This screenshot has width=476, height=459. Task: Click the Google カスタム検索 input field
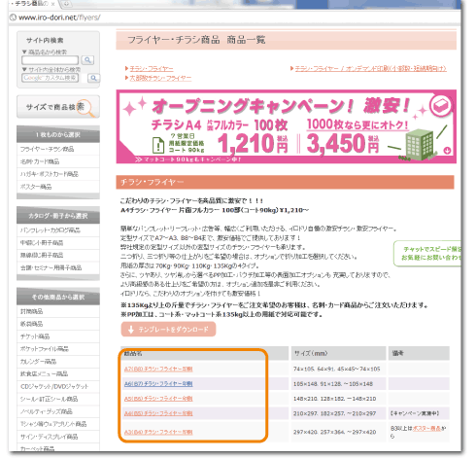coord(51,78)
